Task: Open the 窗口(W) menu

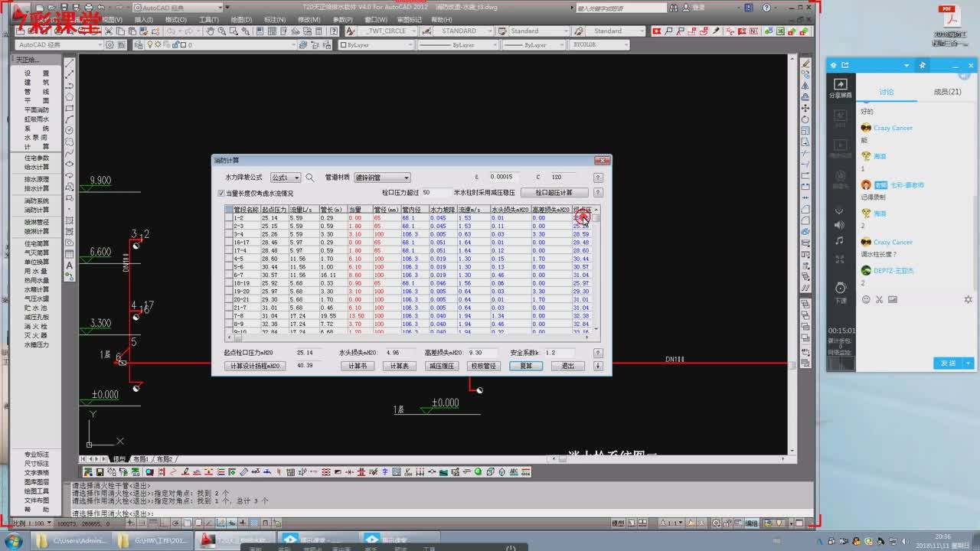Action: (376, 20)
